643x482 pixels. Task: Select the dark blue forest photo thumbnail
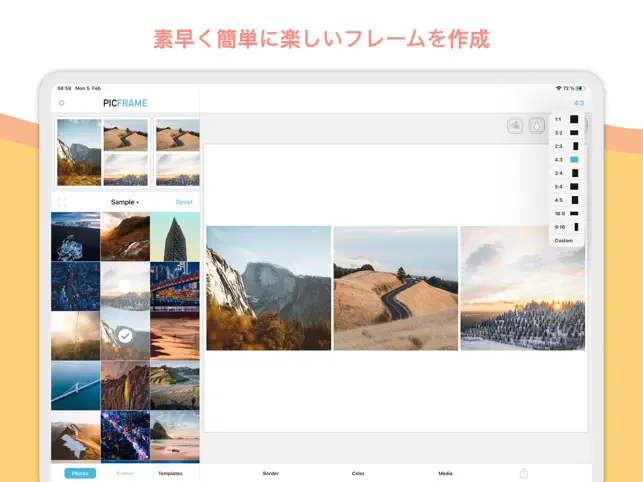pos(75,286)
